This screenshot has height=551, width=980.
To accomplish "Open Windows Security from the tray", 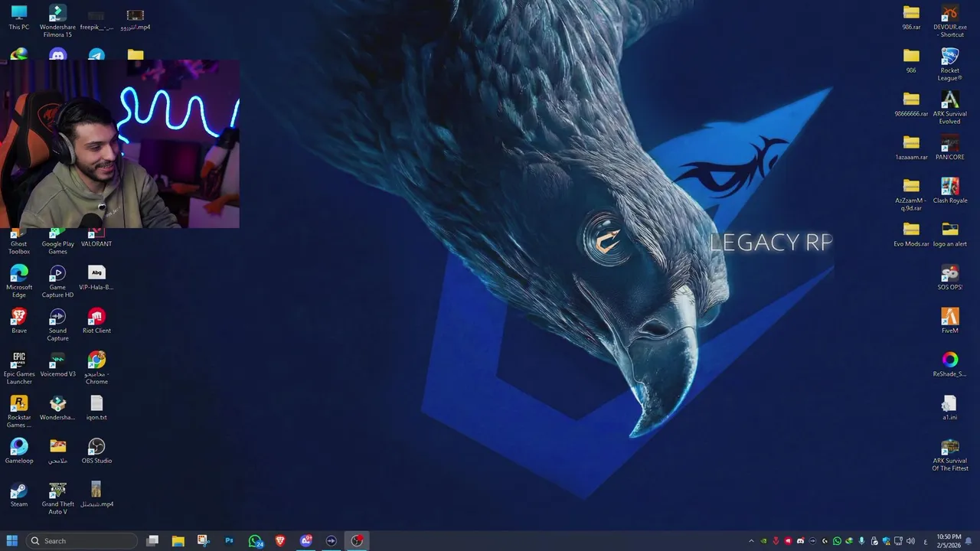I will pyautogui.click(x=886, y=541).
